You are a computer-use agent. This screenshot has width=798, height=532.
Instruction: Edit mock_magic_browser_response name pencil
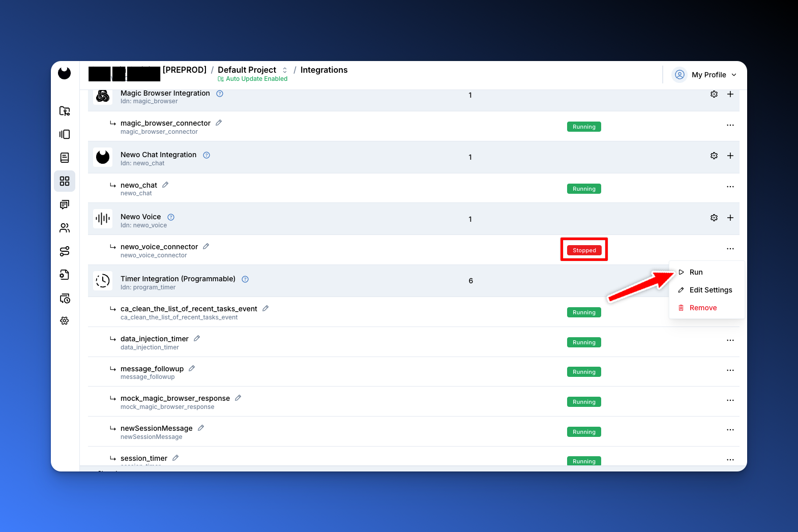(238, 398)
